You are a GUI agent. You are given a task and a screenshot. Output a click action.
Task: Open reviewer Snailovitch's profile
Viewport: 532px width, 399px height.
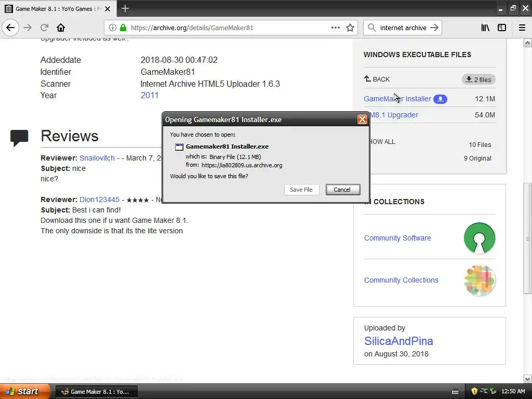(x=97, y=158)
